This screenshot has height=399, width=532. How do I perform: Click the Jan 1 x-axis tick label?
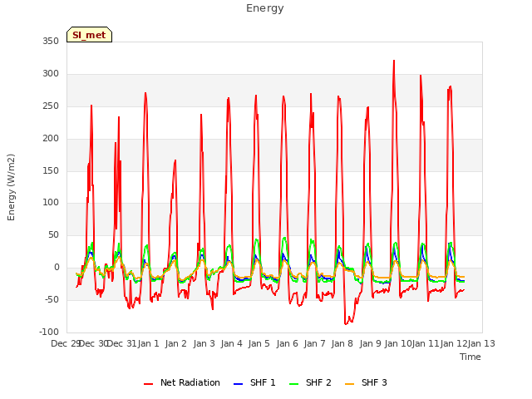tap(148, 343)
